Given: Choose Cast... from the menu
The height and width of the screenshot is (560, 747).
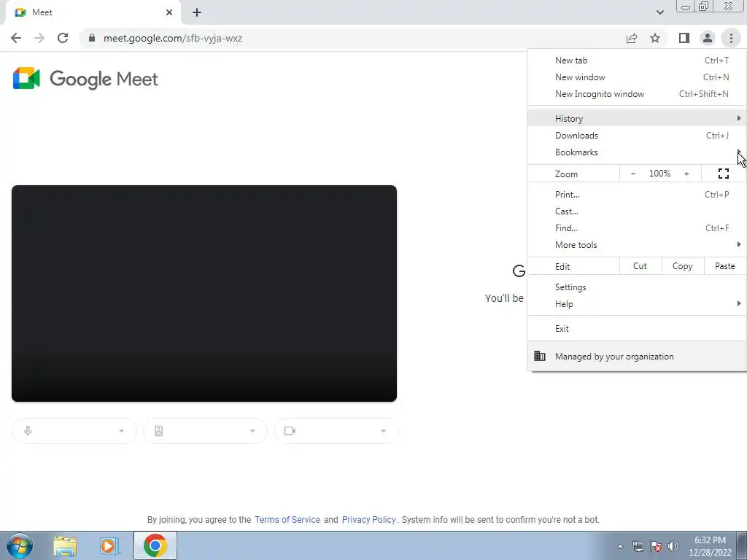Looking at the screenshot, I should (636, 211).
